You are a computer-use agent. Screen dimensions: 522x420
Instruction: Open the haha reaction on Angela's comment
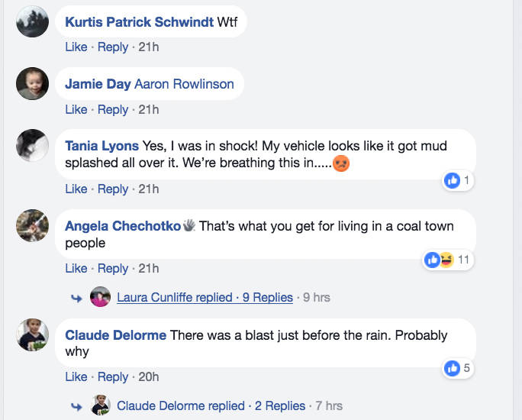447,260
